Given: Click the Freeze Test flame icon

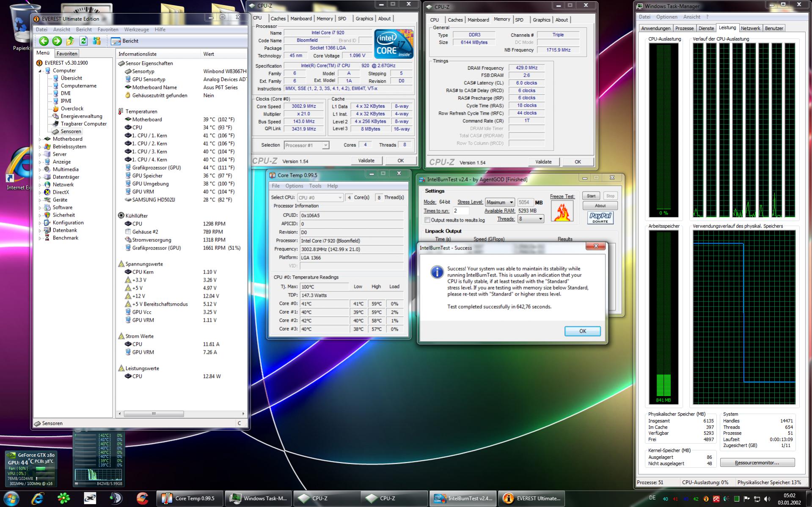Looking at the screenshot, I should [x=562, y=211].
